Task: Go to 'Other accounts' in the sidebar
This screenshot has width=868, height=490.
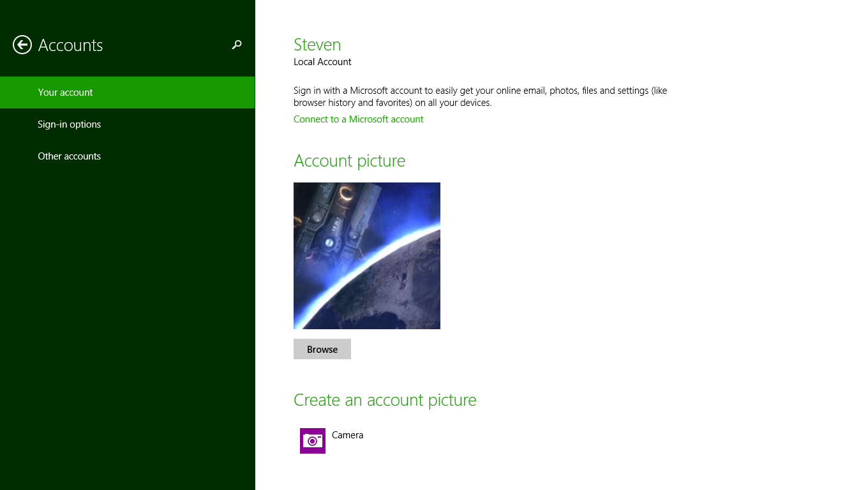Action: click(69, 156)
